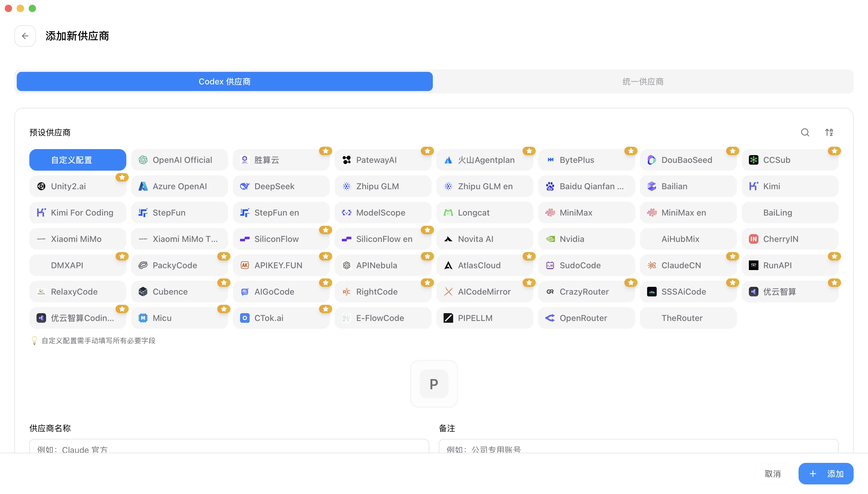Screen dimensions: 868x494
Task: Select ModelScope preset
Action: (383, 213)
